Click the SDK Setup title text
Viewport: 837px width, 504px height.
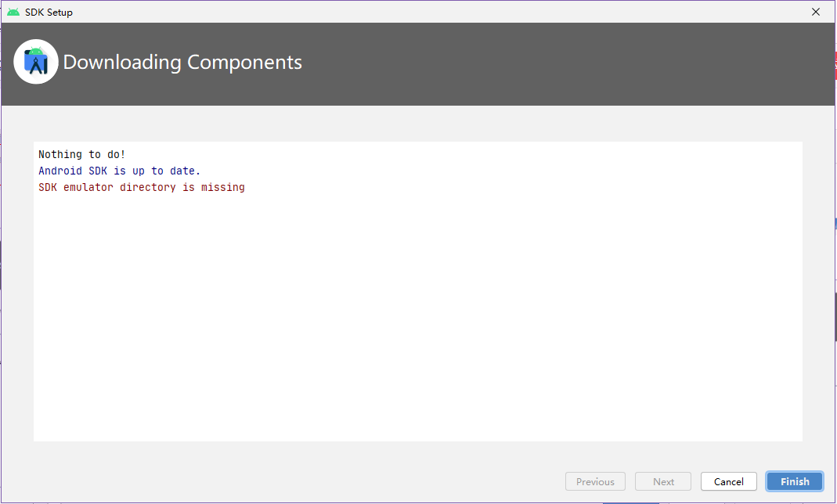point(50,12)
